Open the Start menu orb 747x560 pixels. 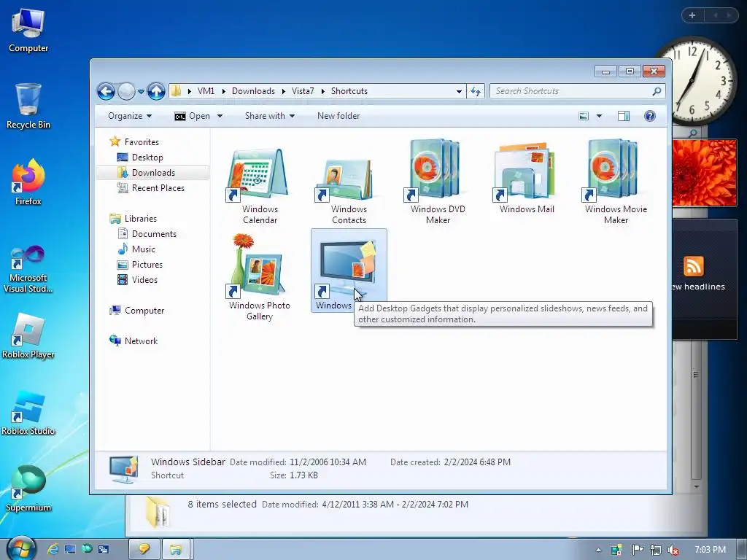[20, 548]
